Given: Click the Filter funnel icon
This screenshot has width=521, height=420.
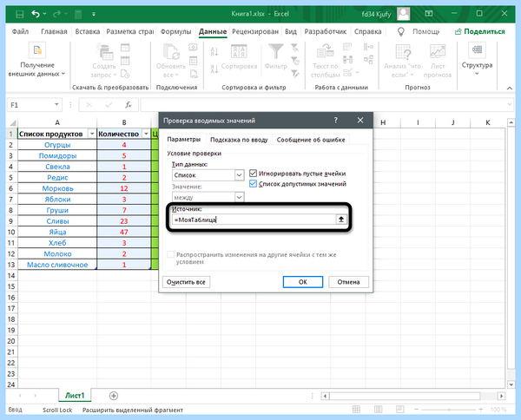Looking at the screenshot, I should (276, 51).
